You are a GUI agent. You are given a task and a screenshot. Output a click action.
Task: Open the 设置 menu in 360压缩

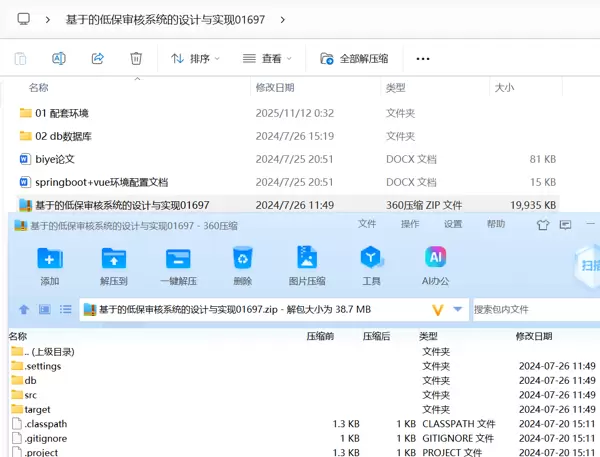[453, 224]
